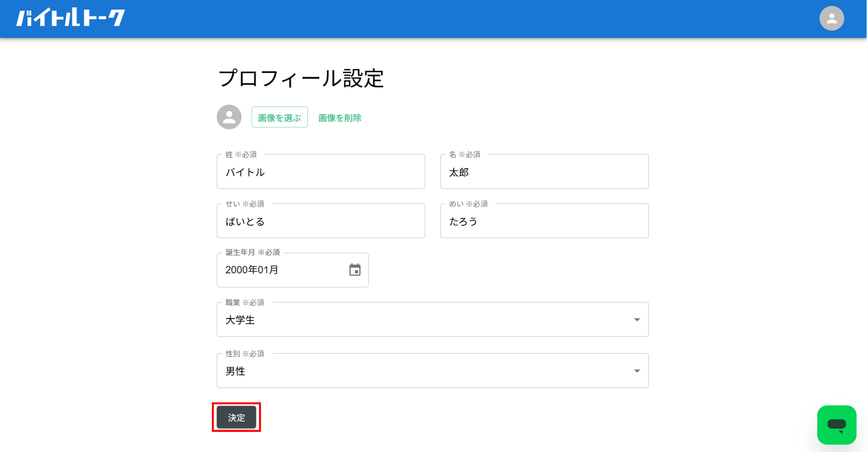The width and height of the screenshot is (868, 452).
Task: Click the 画像を削除 link
Action: pos(340,117)
